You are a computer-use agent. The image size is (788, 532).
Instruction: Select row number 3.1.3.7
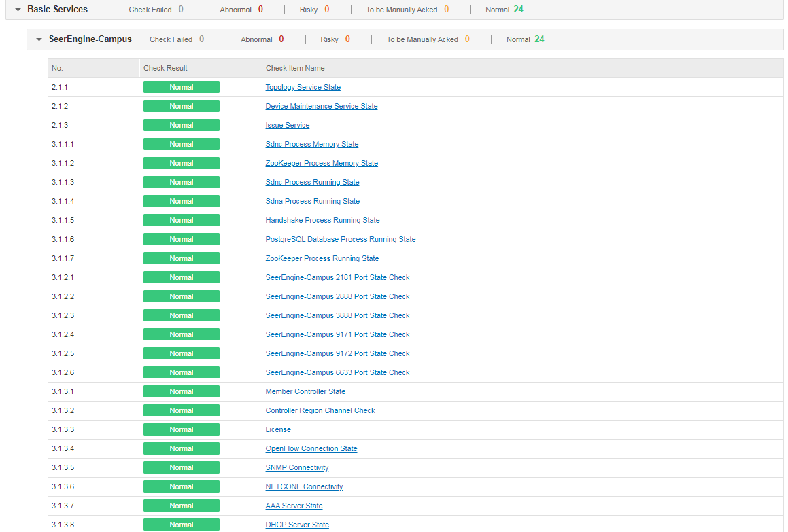click(63, 506)
